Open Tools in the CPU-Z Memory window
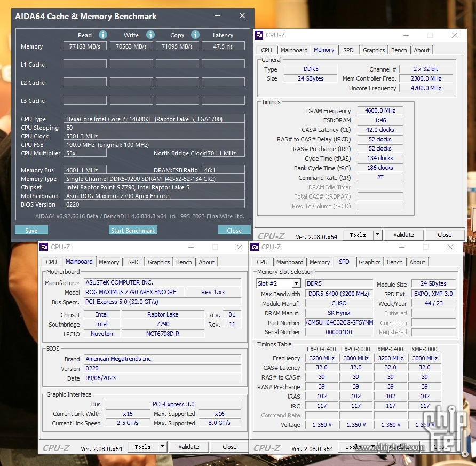The height and width of the screenshot is (466, 476). (358, 235)
